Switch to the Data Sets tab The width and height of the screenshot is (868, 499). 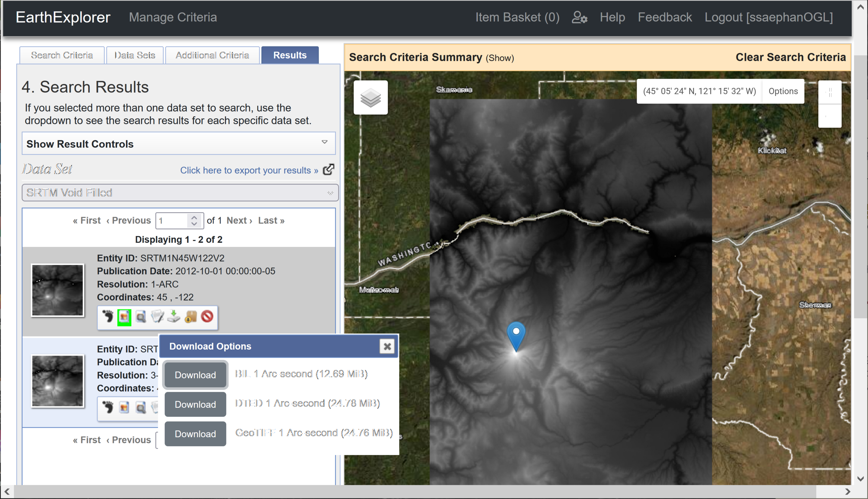click(135, 55)
